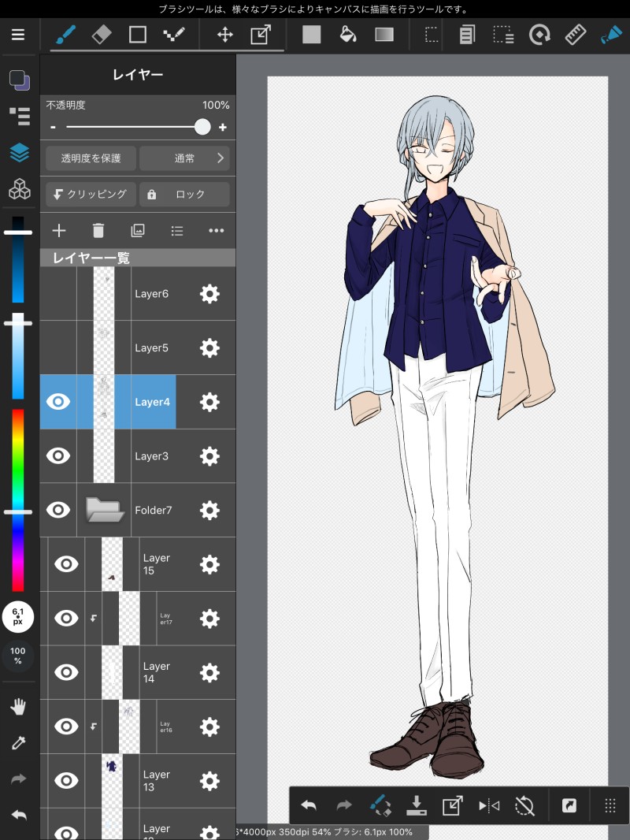The height and width of the screenshot is (840, 630).
Task: Click the opacity slider handle
Action: [x=202, y=127]
